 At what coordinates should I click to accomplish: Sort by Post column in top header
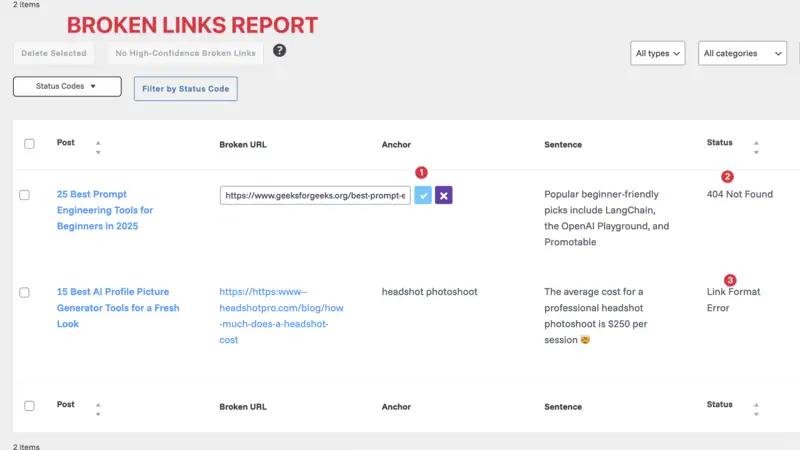(x=98, y=147)
